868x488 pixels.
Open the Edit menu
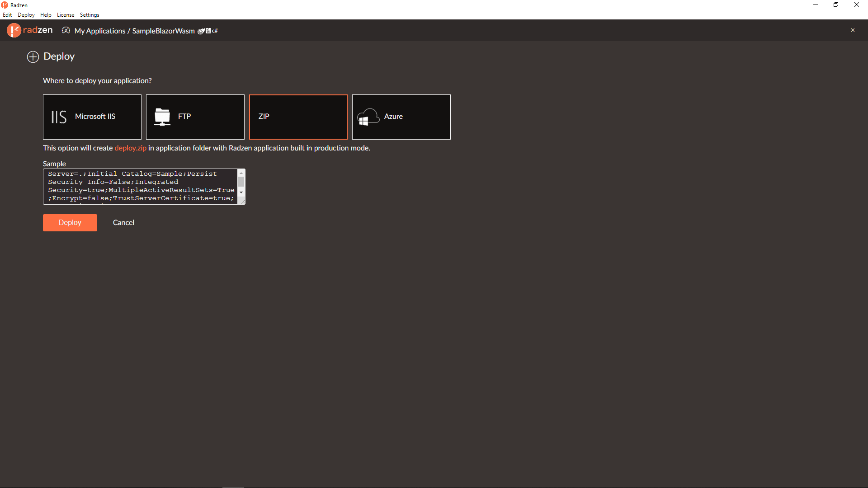(x=7, y=15)
